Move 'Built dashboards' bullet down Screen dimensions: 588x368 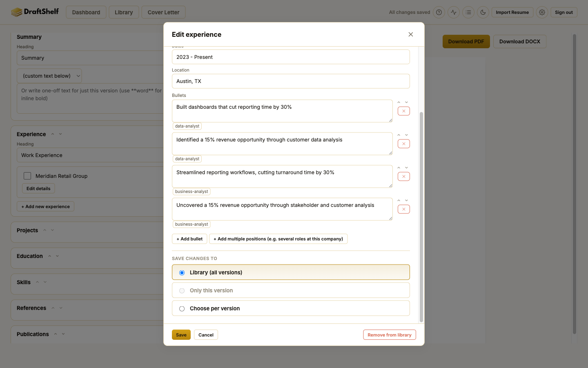coord(407,102)
